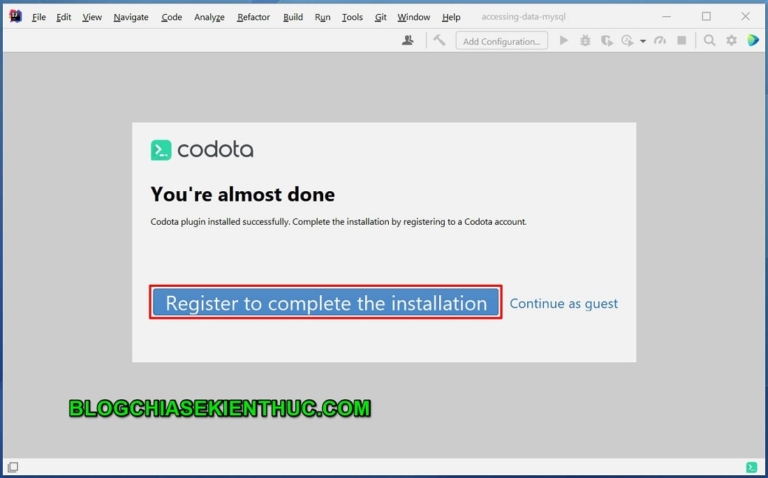
Task: Click Codota icon in the status bar
Action: (x=751, y=467)
